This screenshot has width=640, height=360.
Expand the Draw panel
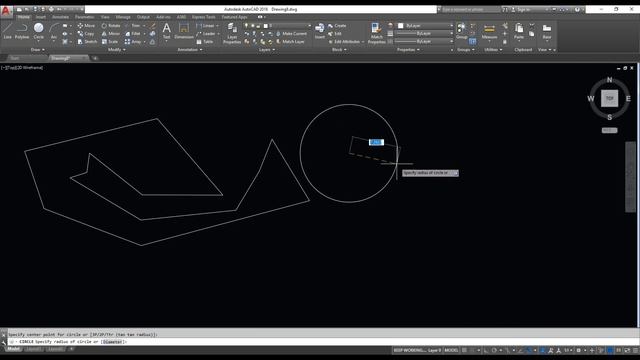pos(38,50)
